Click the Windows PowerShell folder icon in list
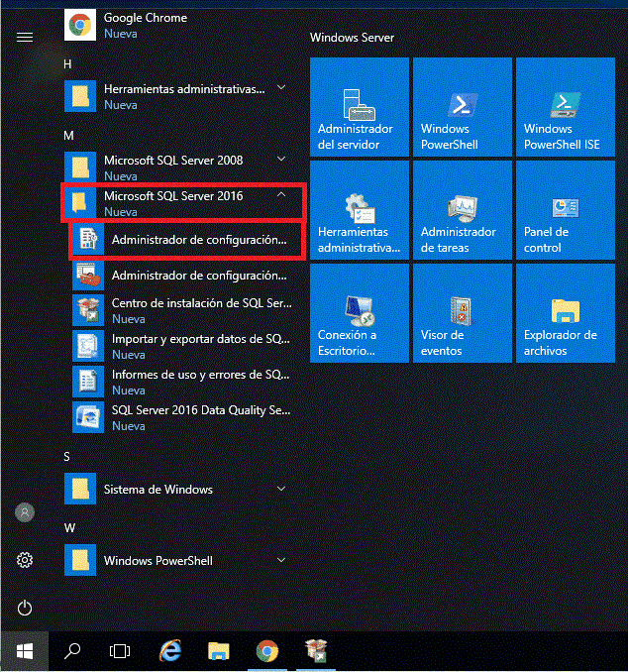The width and height of the screenshot is (628, 672). (80, 560)
